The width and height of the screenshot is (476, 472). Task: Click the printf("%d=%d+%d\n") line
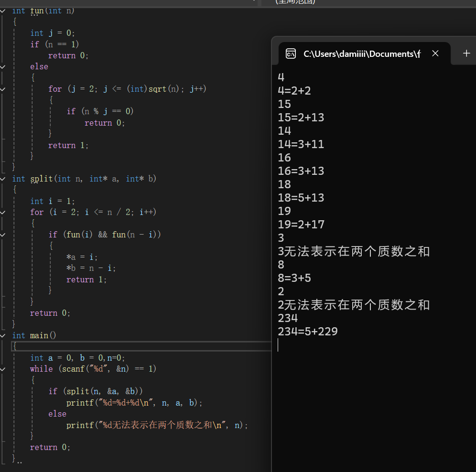coord(134,403)
